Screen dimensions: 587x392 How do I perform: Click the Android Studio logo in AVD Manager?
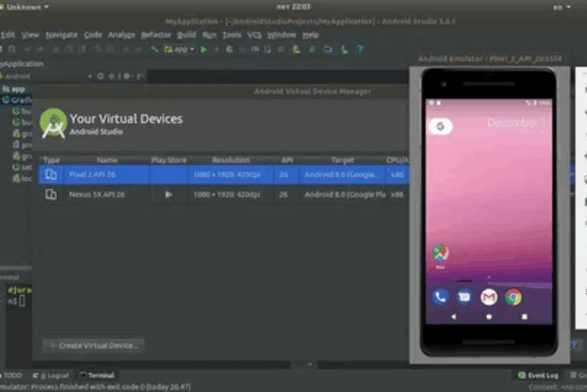point(53,123)
